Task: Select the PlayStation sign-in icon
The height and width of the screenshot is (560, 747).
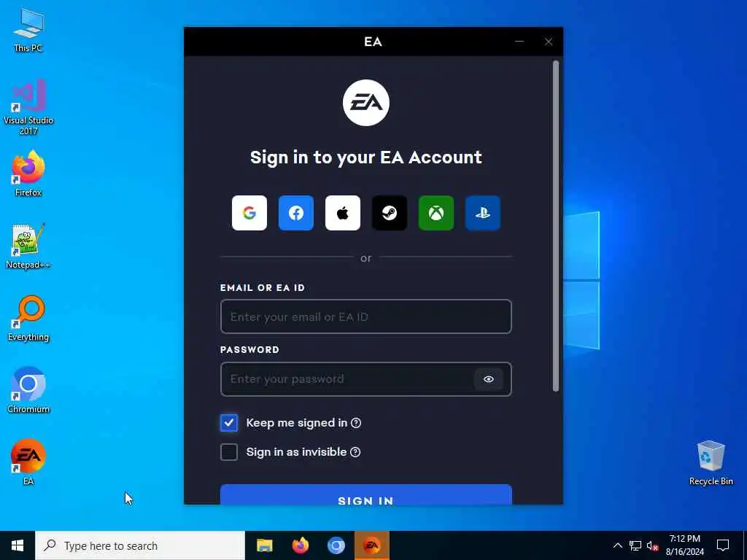Action: click(483, 213)
